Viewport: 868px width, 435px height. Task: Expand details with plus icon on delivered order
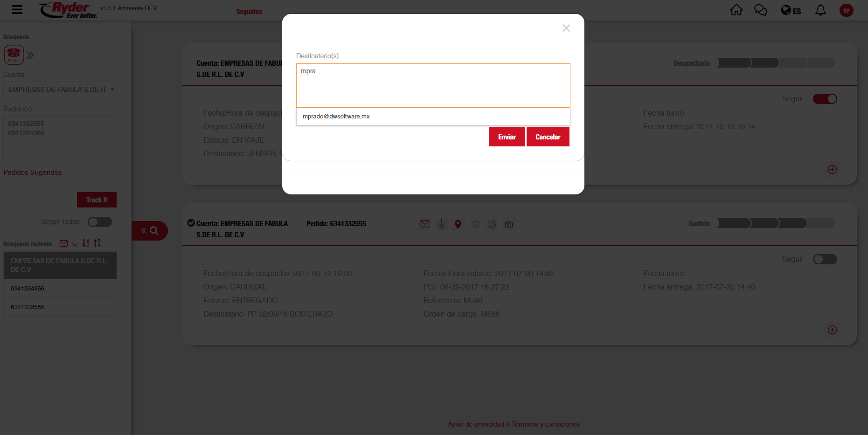point(832,330)
